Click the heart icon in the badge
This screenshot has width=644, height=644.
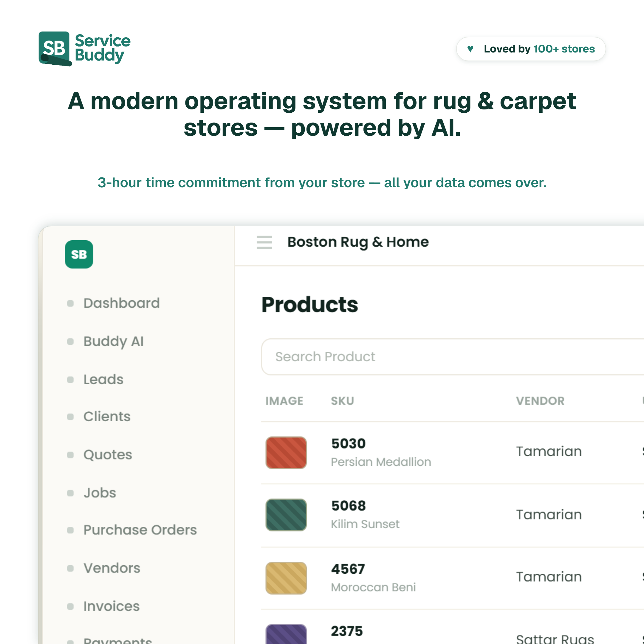point(470,49)
